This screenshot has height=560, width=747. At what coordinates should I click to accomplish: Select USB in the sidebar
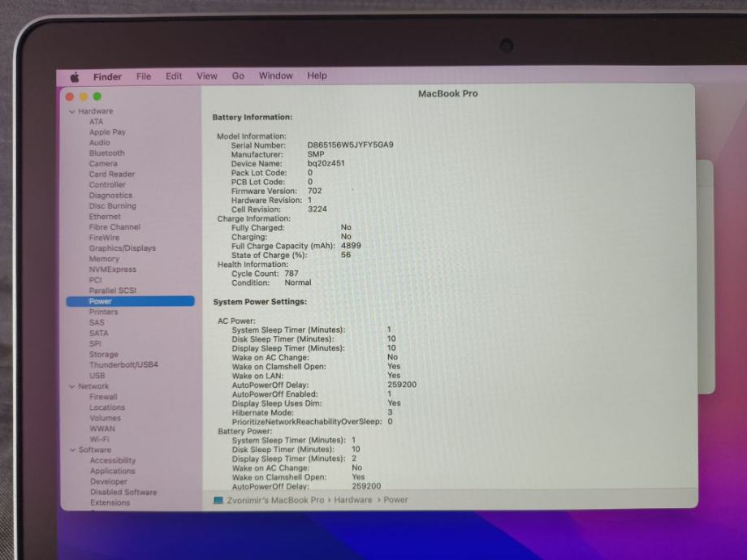[97, 375]
